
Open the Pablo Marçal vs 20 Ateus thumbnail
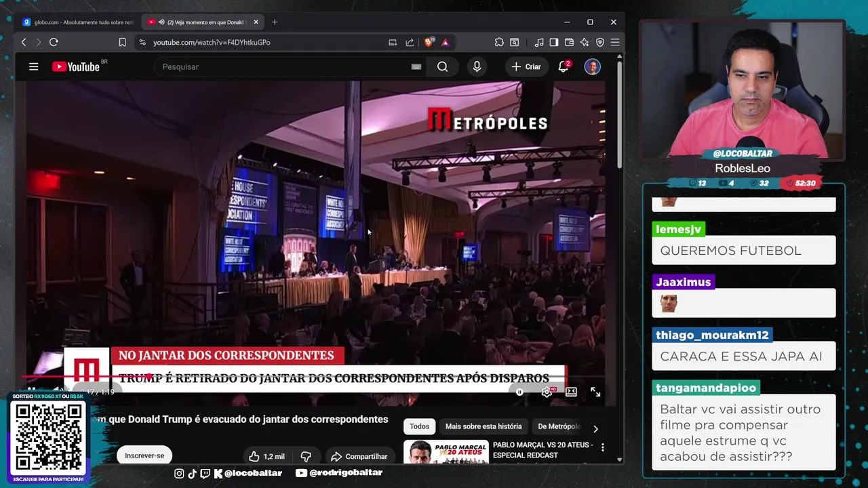446,452
